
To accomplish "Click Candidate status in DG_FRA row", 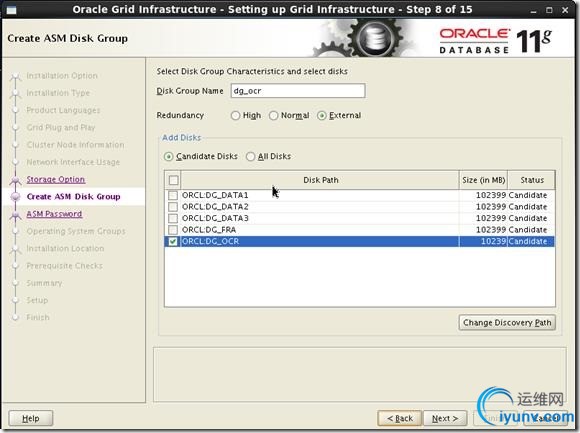I will click(x=528, y=230).
